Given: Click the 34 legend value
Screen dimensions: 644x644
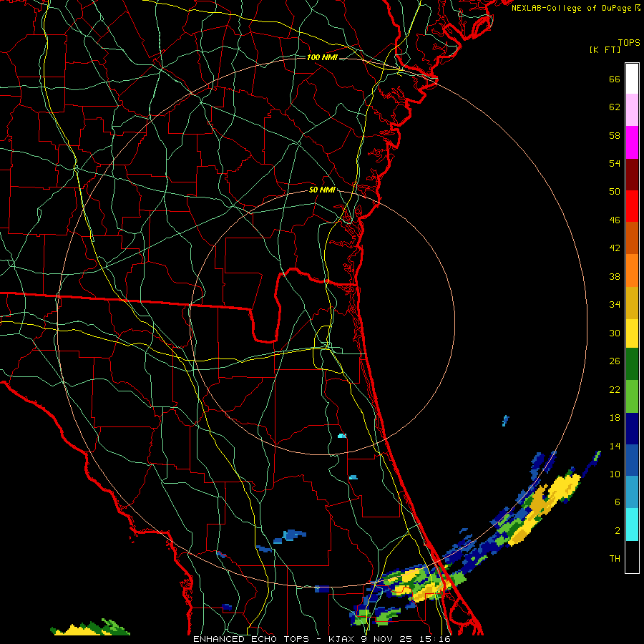Looking at the screenshot, I should 615,305.
